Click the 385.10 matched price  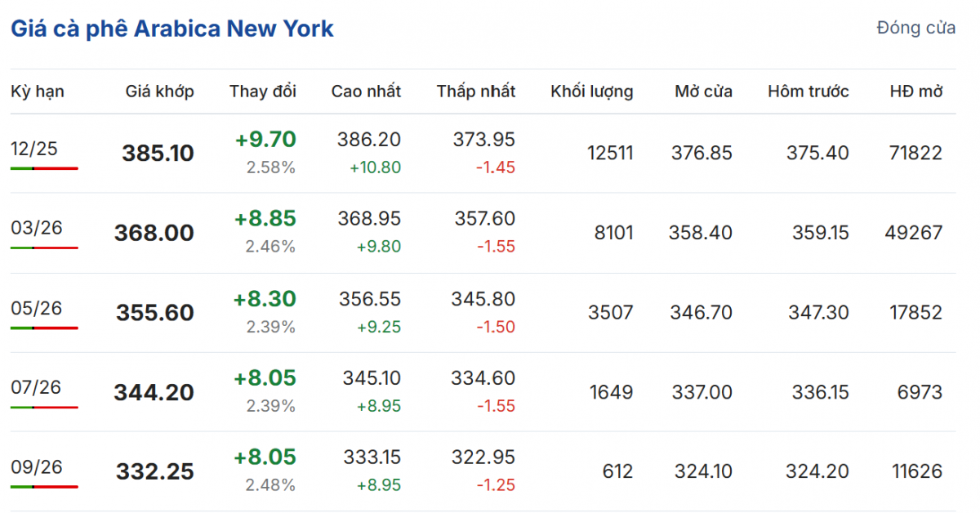[158, 154]
